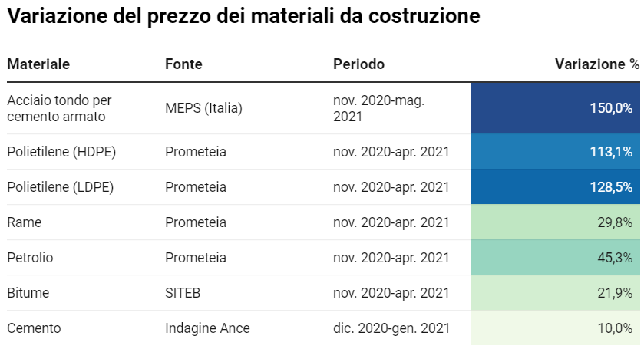644x359 pixels.
Task: Click the Petrolio material cell
Action: 30,258
